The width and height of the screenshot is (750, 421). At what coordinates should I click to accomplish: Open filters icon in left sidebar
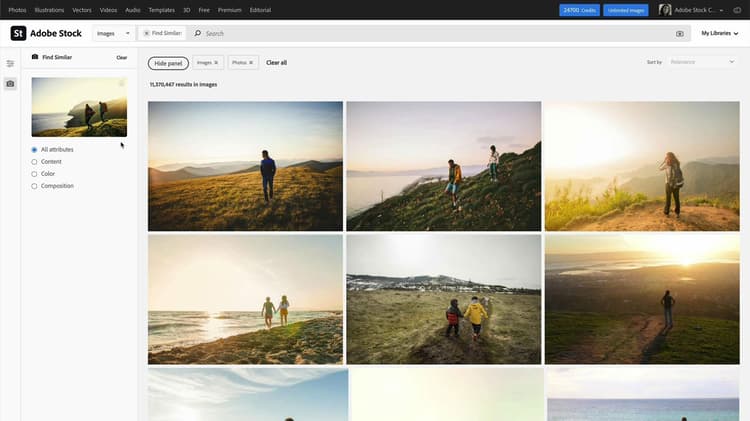tap(10, 64)
